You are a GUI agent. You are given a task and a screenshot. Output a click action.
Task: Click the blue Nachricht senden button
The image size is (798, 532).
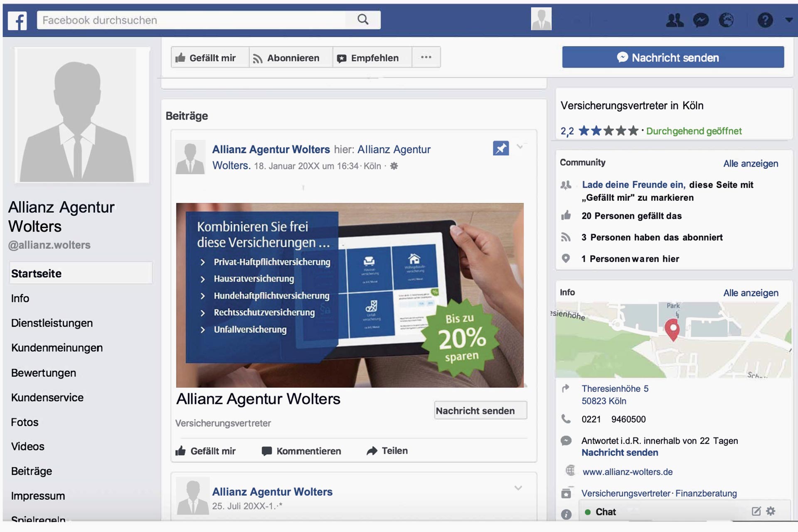tap(673, 57)
